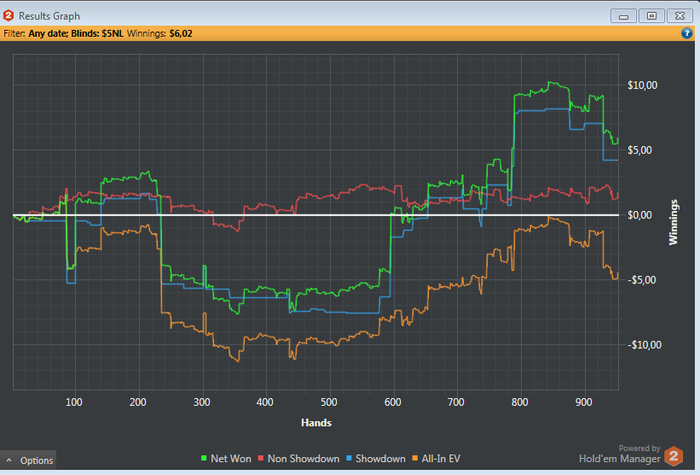Image resolution: width=700 pixels, height=475 pixels.
Task: Click the $0,00 axis label
Action: point(640,215)
